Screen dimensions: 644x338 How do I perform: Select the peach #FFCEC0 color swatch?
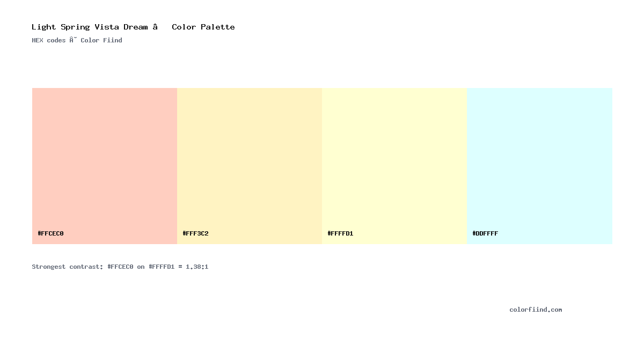pyautogui.click(x=105, y=166)
